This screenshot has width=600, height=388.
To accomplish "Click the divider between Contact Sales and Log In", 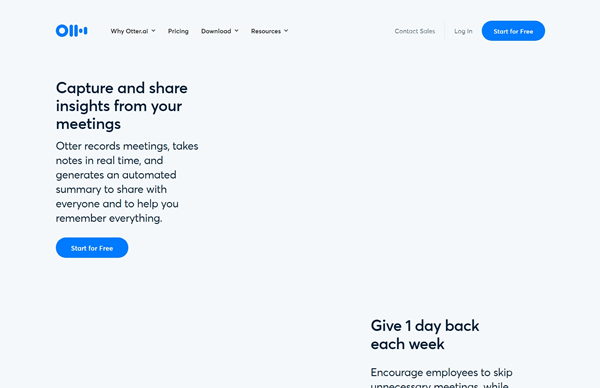I will coord(445,31).
